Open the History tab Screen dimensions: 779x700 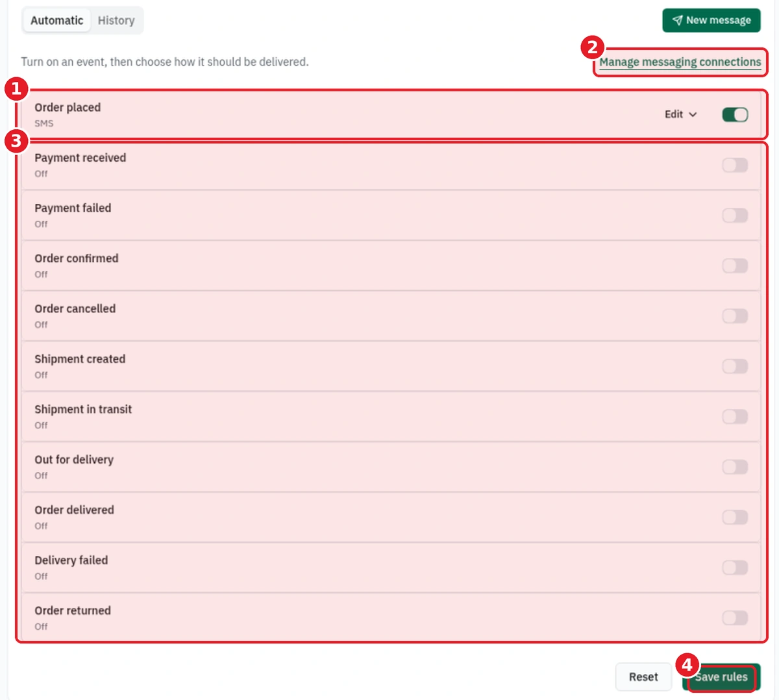(116, 20)
